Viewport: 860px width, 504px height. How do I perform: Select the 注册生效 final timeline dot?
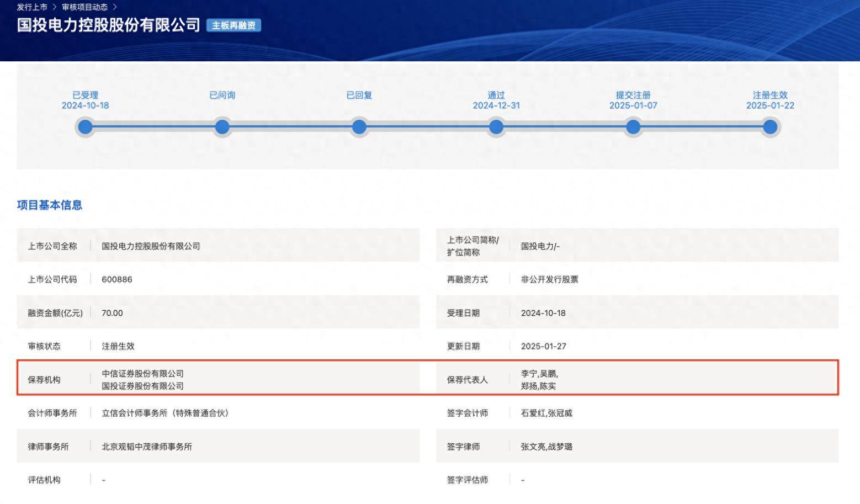pos(770,127)
